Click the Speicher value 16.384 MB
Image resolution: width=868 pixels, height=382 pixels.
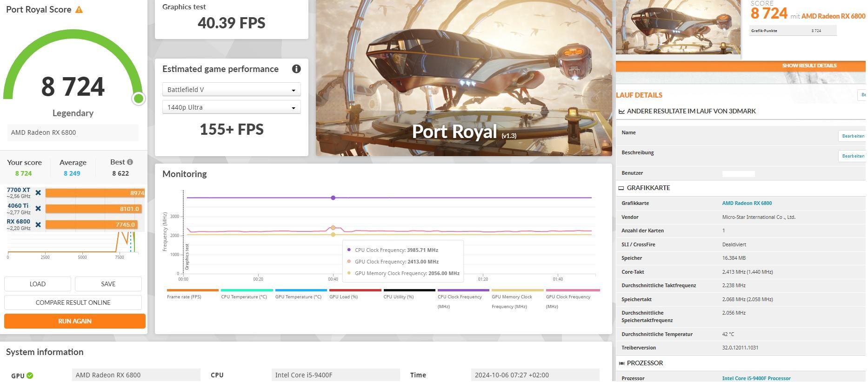(735, 258)
